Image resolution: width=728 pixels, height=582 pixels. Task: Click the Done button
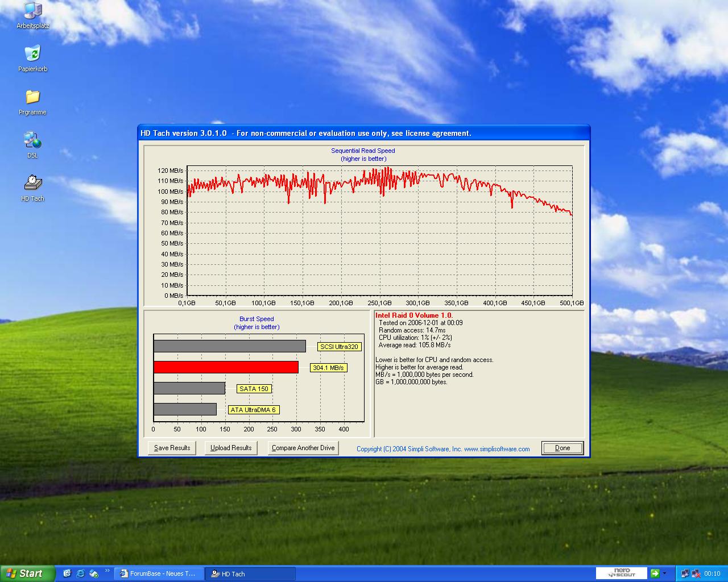562,448
